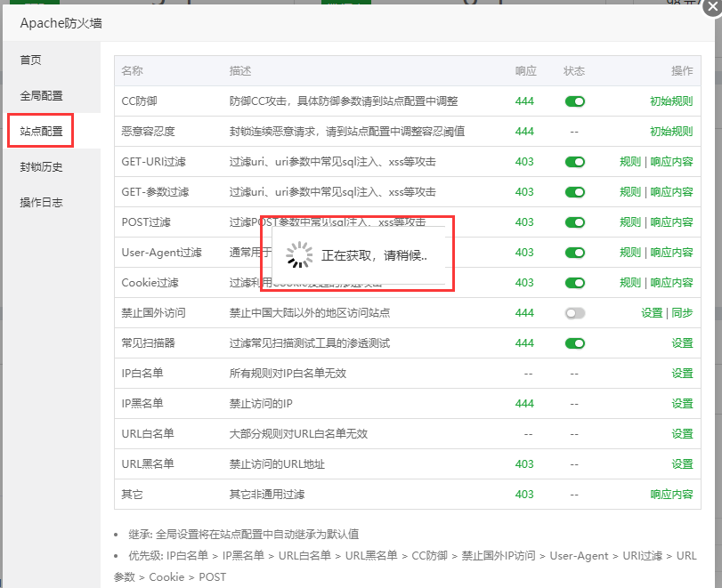722x588 pixels.
Task: Click description 禁止中国大陆以外的地区访问站点
Action: (310, 313)
